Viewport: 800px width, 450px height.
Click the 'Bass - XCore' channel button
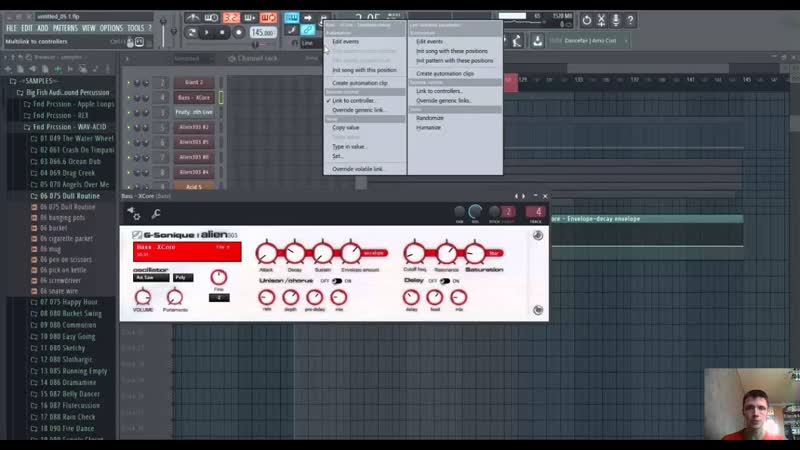[x=193, y=97]
